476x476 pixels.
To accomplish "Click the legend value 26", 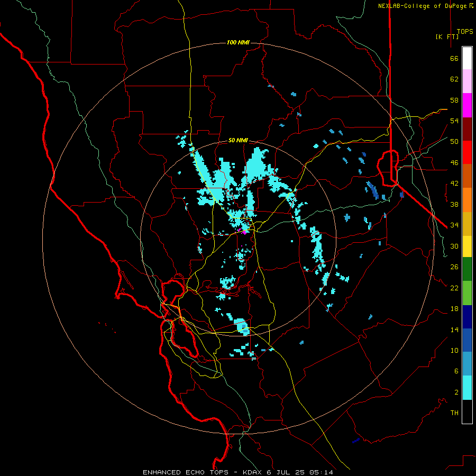I will (x=454, y=267).
